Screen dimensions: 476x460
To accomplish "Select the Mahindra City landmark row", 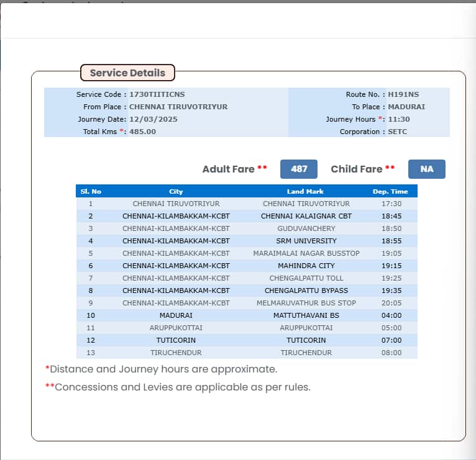I will [x=306, y=266].
